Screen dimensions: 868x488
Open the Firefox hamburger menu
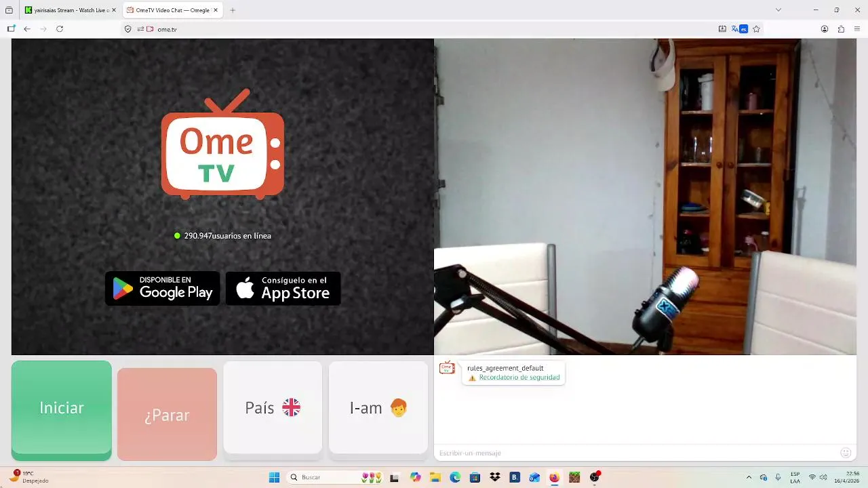click(x=857, y=29)
